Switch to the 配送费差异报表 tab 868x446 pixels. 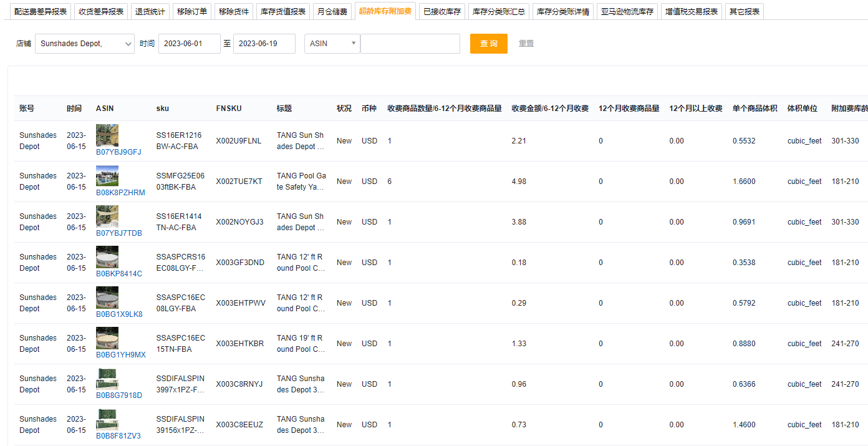41,11
